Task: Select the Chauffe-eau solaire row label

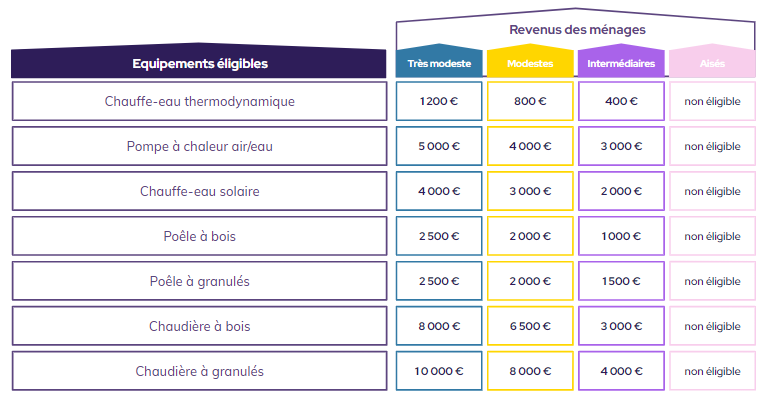Action: pos(199,191)
